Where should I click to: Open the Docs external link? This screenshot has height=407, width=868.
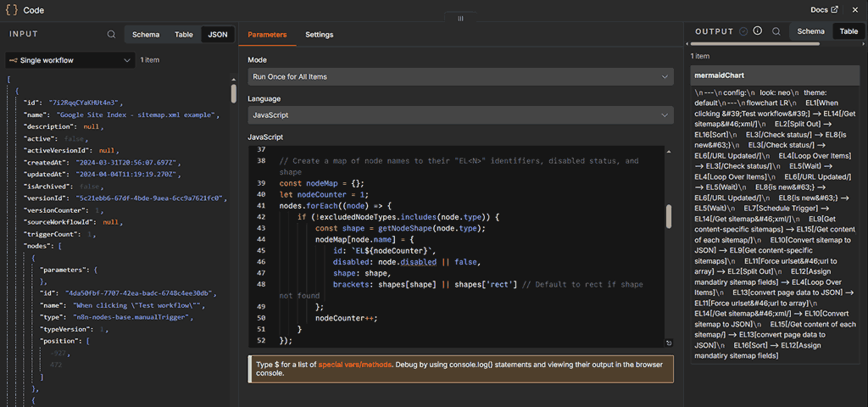(x=824, y=10)
